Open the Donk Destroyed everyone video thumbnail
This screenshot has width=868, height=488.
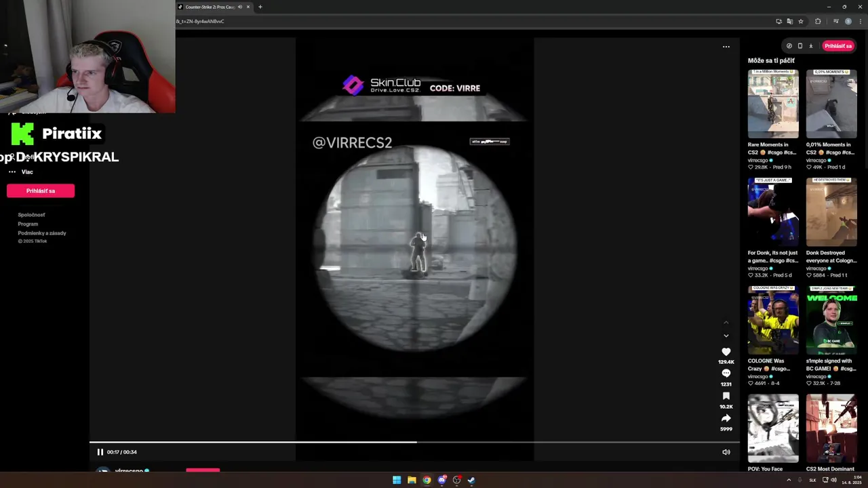tap(831, 212)
